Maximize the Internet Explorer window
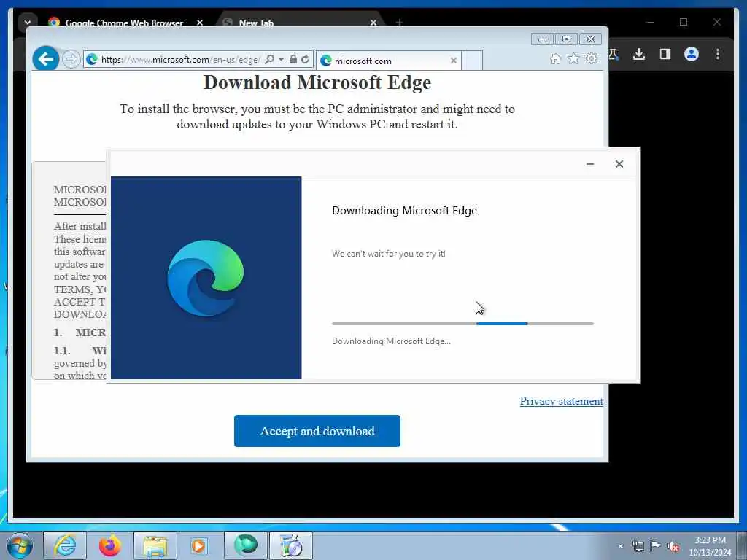The height and width of the screenshot is (560, 747). (x=566, y=39)
